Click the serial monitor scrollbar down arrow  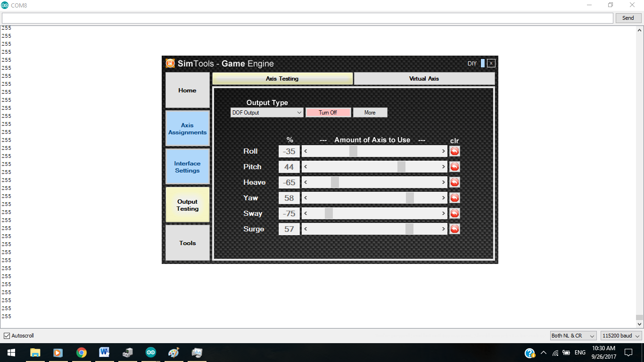[x=639, y=324]
